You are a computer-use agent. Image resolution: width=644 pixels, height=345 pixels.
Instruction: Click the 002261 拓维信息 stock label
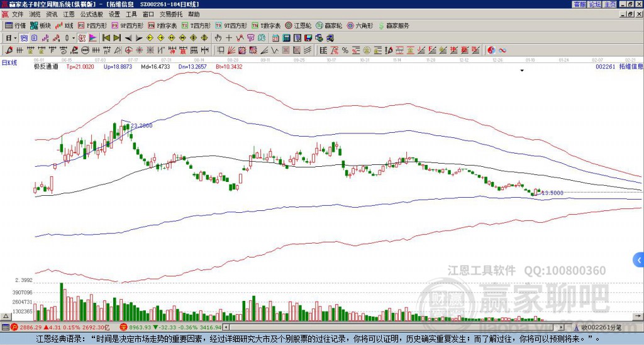pyautogui.click(x=619, y=67)
